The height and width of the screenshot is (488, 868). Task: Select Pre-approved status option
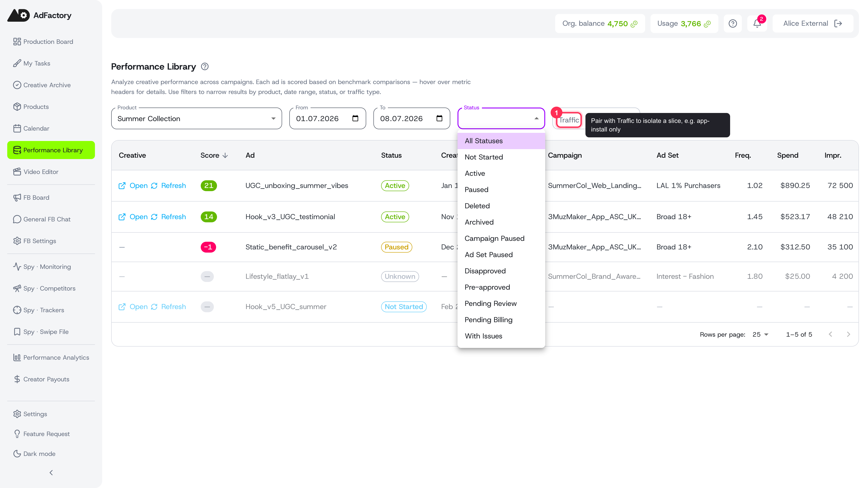tap(501, 287)
